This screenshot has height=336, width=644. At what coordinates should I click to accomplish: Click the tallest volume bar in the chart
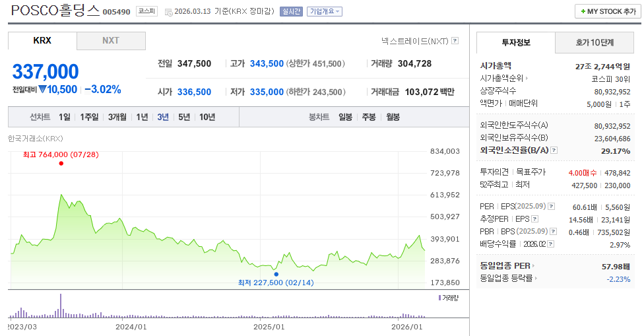[61, 306]
